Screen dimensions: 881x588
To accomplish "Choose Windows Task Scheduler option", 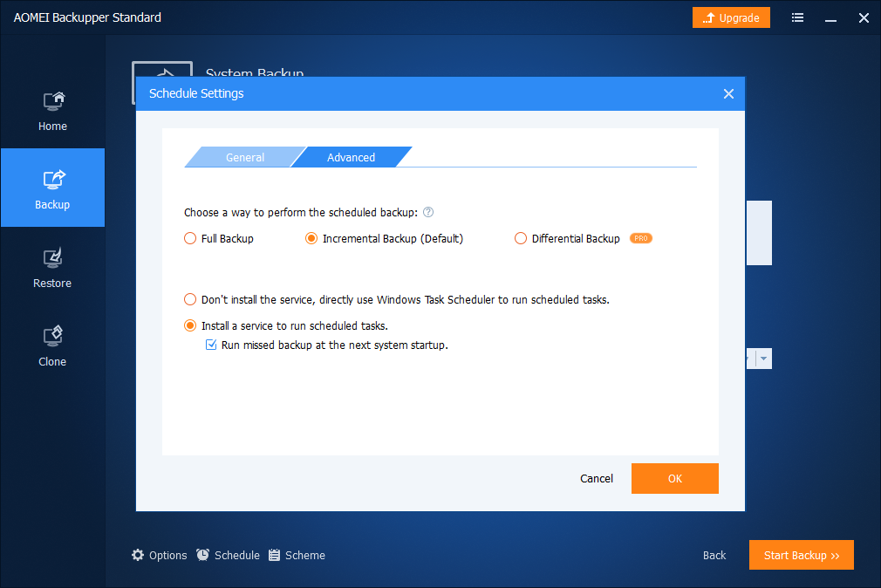I will [x=190, y=299].
